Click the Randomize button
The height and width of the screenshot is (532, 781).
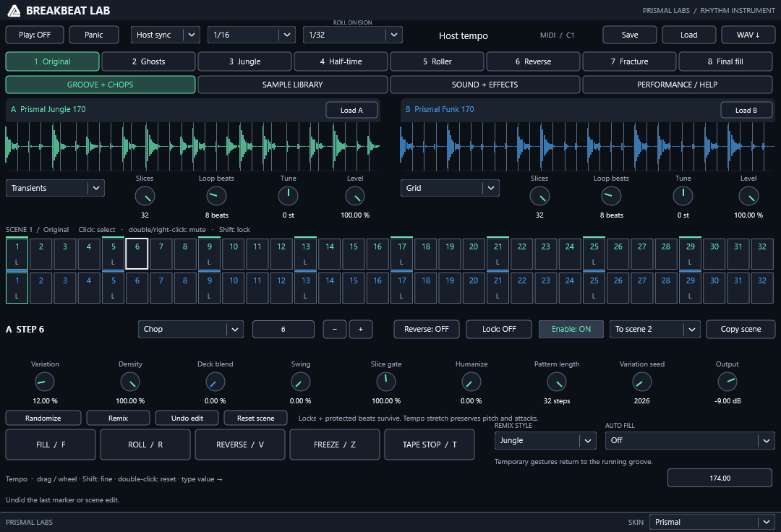point(43,418)
